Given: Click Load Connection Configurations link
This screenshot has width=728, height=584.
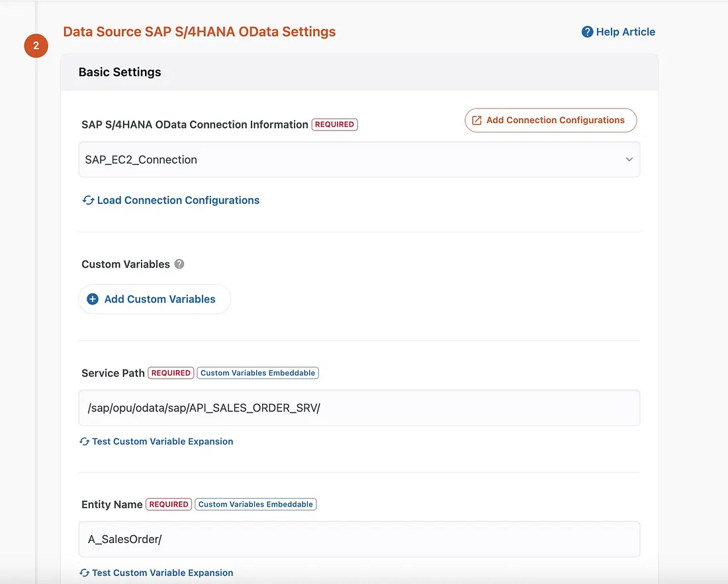Looking at the screenshot, I should (x=178, y=200).
